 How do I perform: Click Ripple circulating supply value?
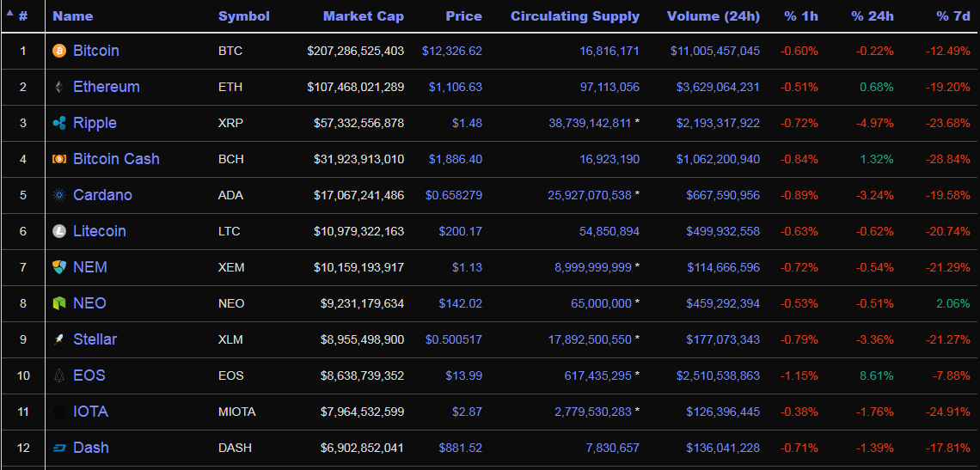[589, 123]
